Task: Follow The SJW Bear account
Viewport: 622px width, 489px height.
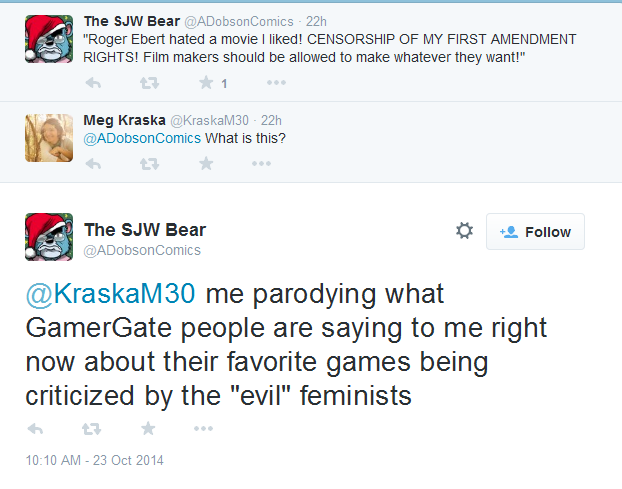Action: [535, 232]
